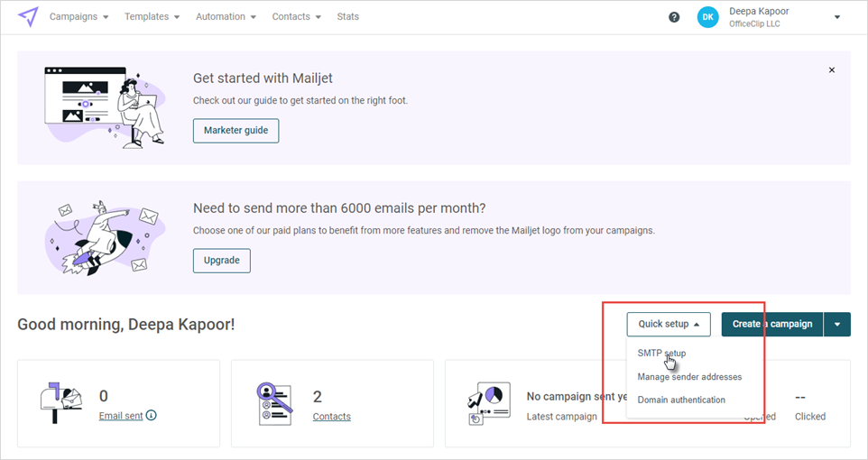This screenshot has height=460, width=868.
Task: Click the Mailjet paper plane logo
Action: click(x=28, y=16)
